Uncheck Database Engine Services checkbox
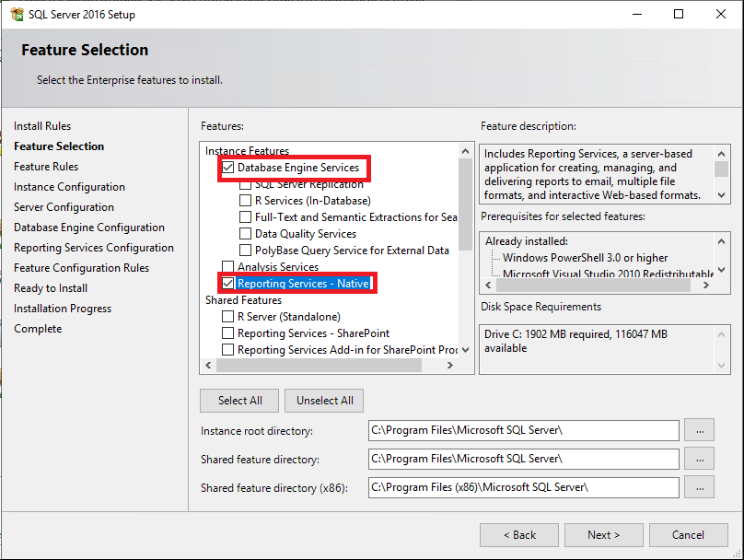Screen dimensions: 744x560 pos(228,168)
